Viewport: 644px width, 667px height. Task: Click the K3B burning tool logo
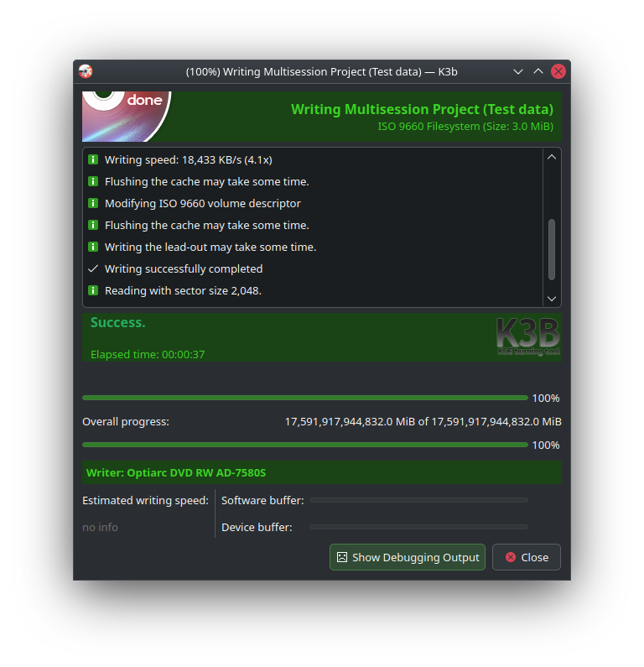(528, 336)
